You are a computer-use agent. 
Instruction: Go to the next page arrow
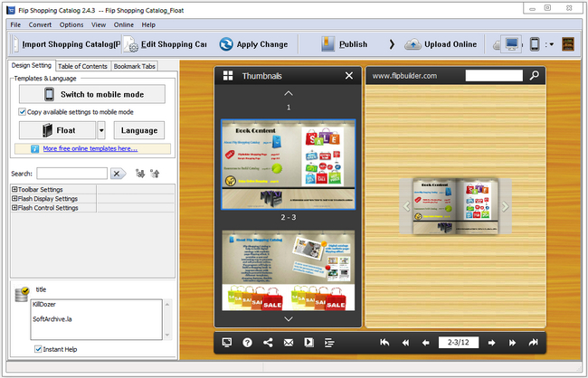(x=491, y=343)
